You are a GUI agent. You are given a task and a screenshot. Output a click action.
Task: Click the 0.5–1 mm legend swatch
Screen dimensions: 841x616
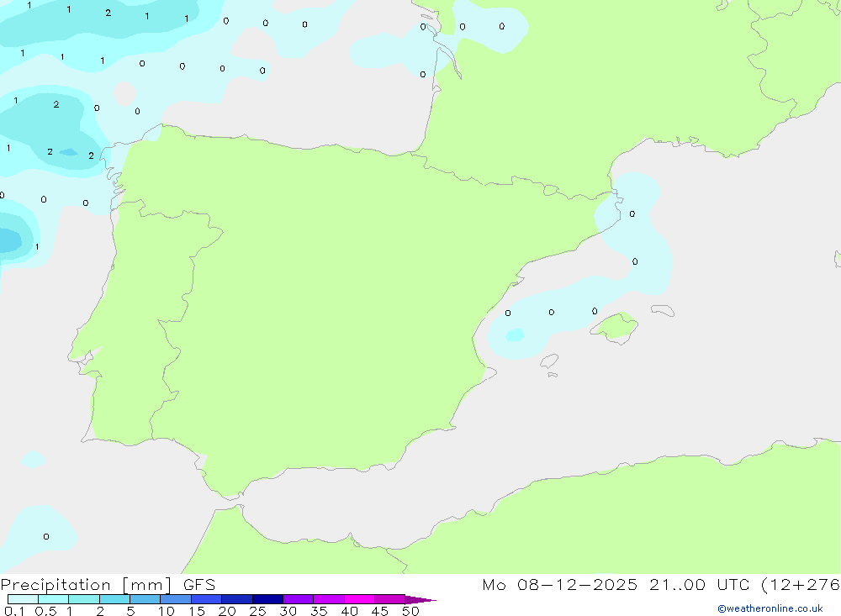tap(54, 599)
